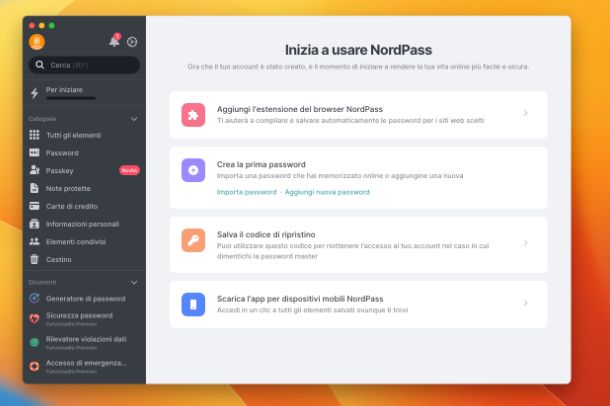Click the Per iniziare progress bar
This screenshot has height=406, width=610.
[x=70, y=98]
